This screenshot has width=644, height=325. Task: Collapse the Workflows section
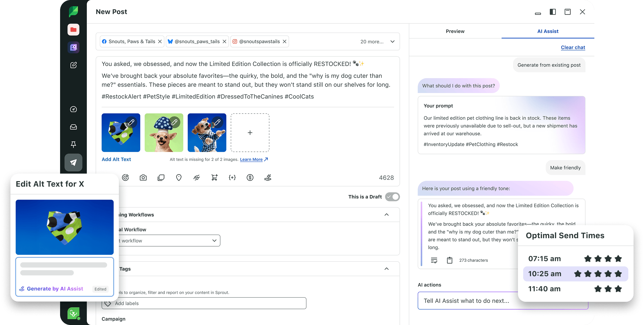click(387, 215)
